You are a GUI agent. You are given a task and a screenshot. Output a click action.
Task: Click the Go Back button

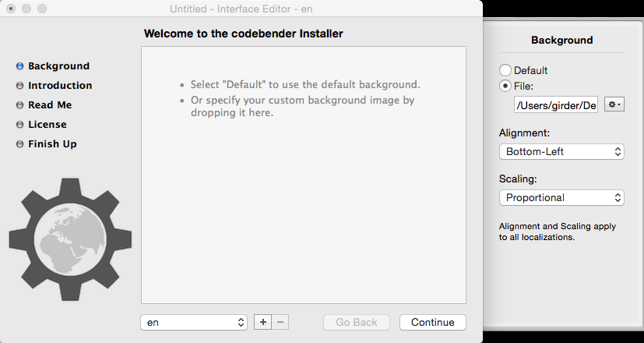tap(356, 323)
